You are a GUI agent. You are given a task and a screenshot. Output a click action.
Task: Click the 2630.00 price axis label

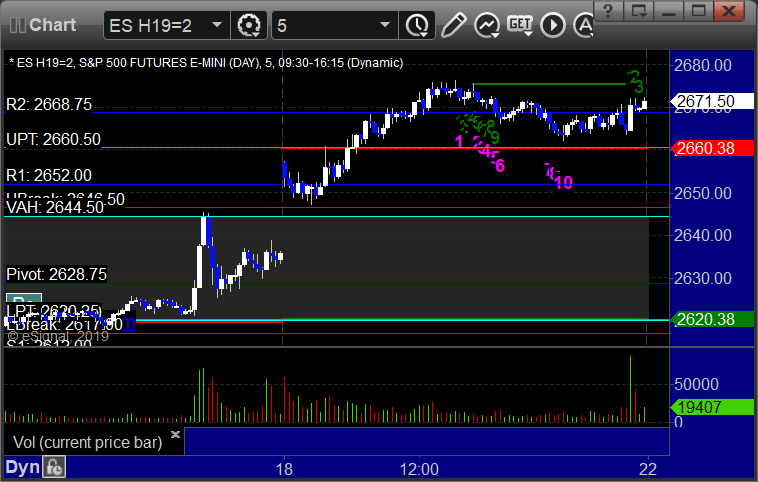coord(703,278)
